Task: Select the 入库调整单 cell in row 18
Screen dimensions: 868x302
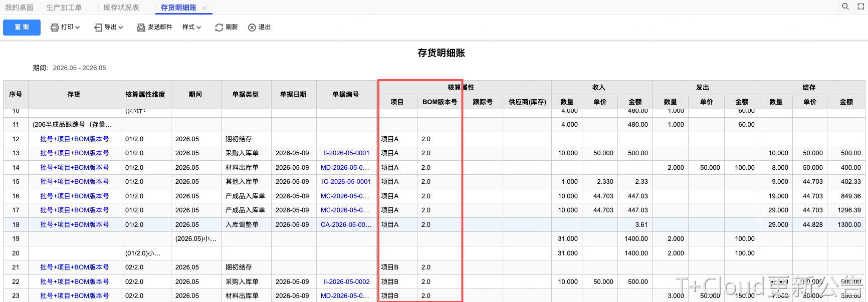Action: (246, 225)
